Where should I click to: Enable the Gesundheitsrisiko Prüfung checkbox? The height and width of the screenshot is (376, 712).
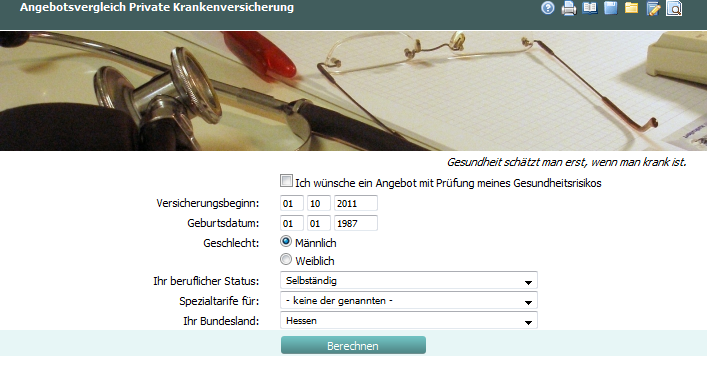(286, 181)
